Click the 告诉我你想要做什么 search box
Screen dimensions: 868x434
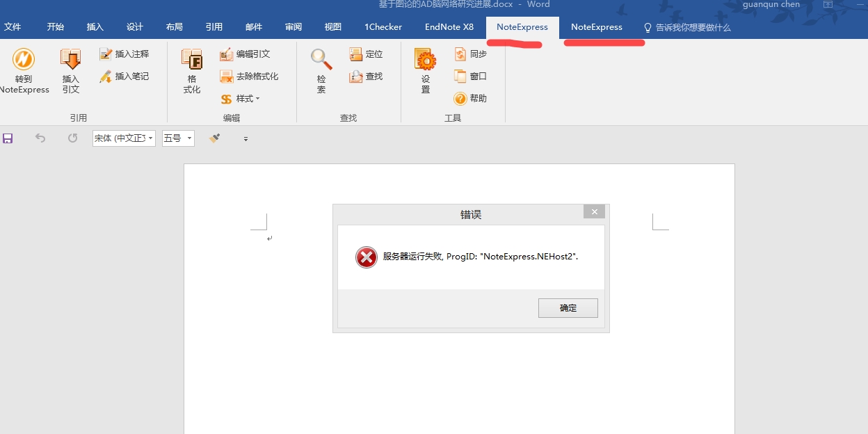[693, 27]
